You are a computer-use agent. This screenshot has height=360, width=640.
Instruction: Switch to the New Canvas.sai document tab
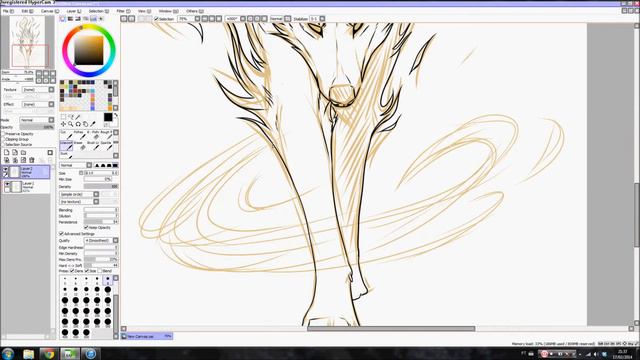[147, 336]
